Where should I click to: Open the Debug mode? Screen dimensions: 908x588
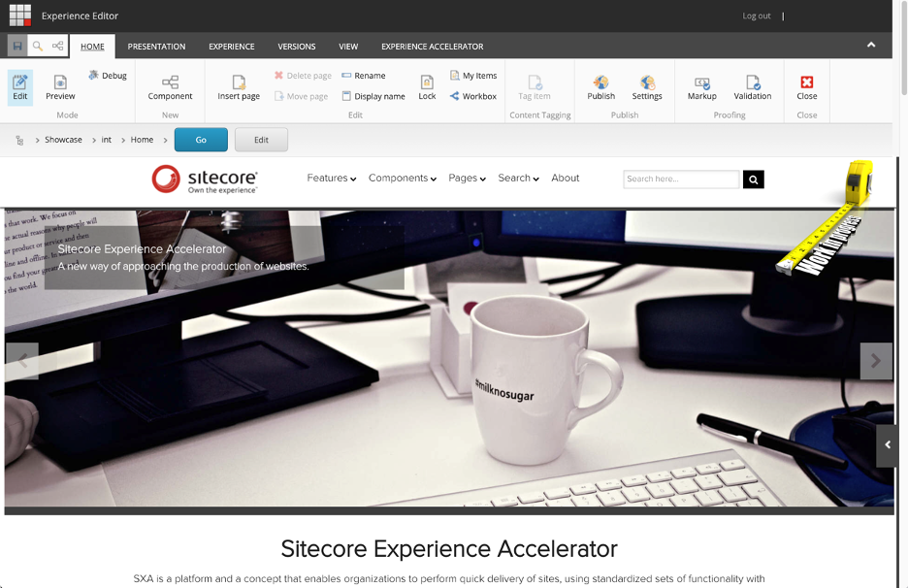pyautogui.click(x=107, y=75)
